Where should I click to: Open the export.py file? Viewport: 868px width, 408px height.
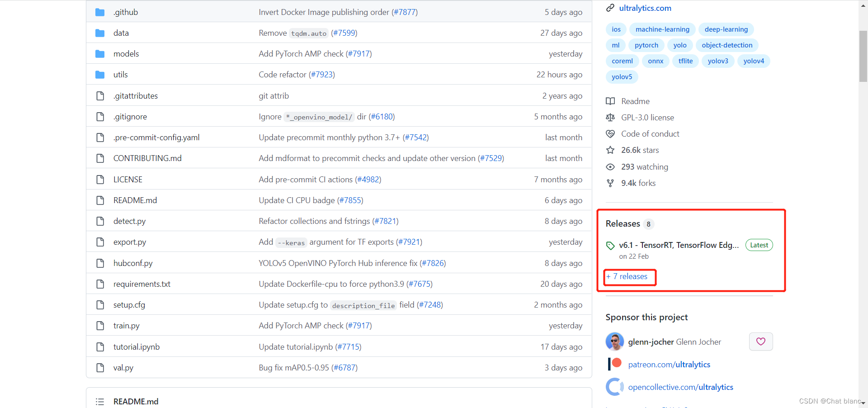pyautogui.click(x=130, y=242)
